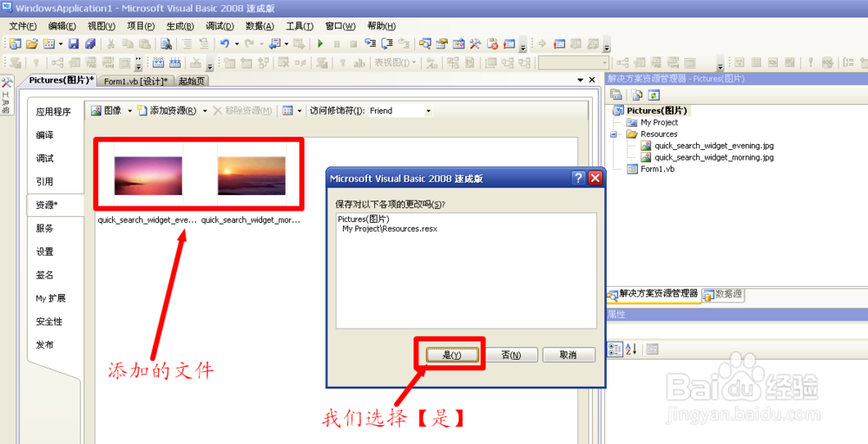Click Properties icon in Solution Explorer toolbar

click(615, 95)
